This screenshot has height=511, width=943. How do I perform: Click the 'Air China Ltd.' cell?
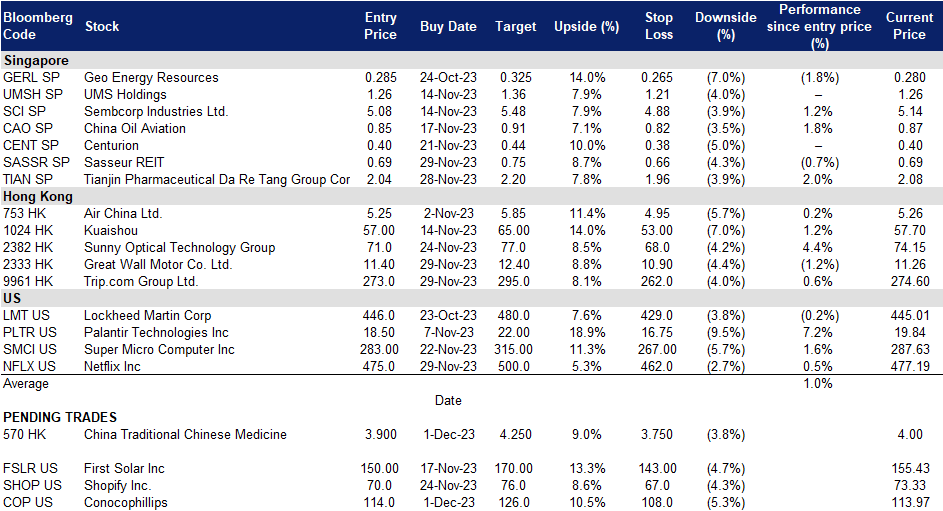(123, 213)
